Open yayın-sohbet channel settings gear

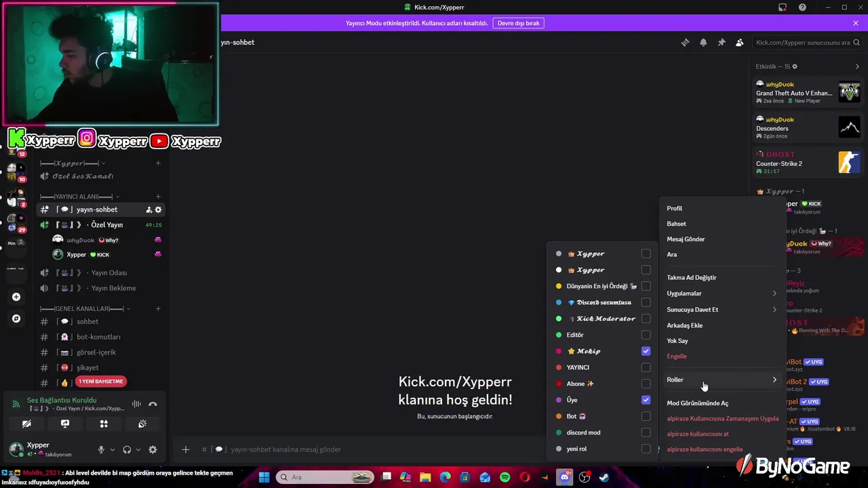(158, 209)
